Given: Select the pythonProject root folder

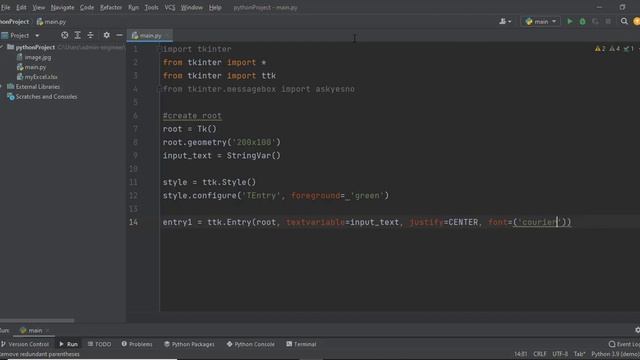Looking at the screenshot, I should pos(35,47).
